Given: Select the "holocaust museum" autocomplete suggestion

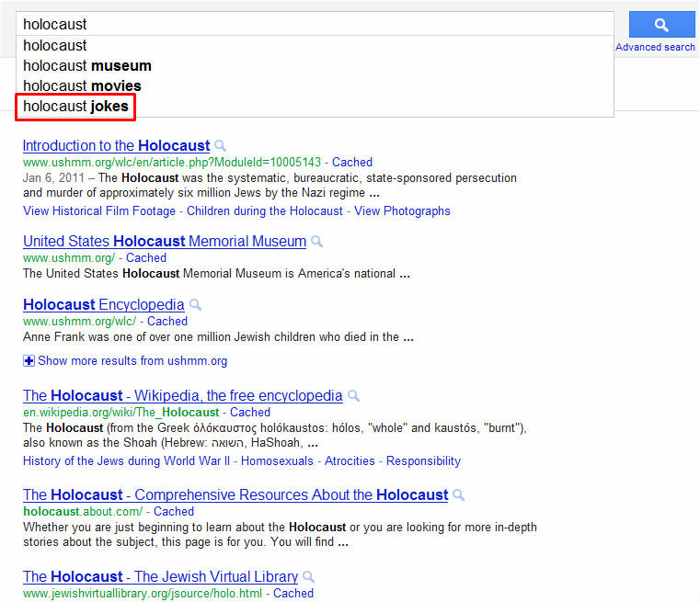Looking at the screenshot, I should [87, 65].
